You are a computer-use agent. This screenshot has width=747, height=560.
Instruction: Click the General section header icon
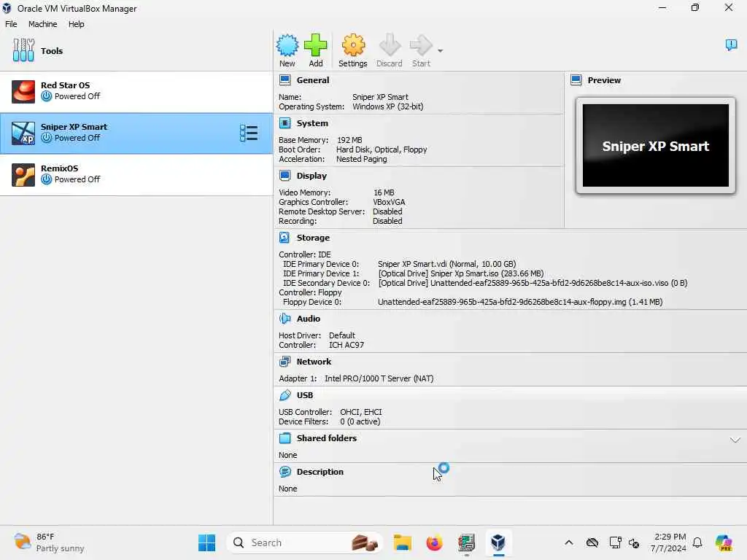[285, 80]
